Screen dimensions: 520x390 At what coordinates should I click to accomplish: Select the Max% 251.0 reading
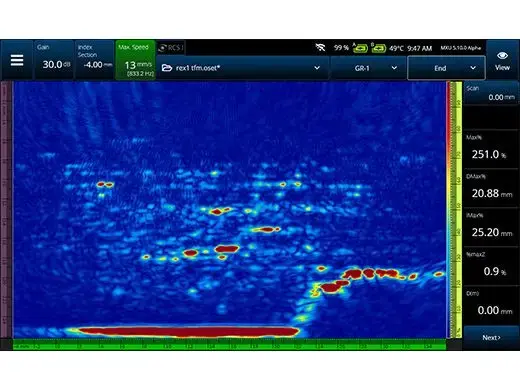[x=491, y=149]
